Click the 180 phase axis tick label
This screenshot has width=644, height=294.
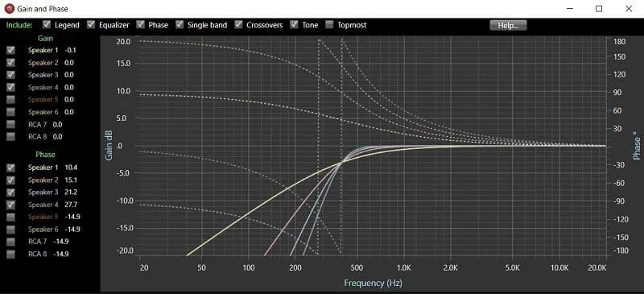619,42
